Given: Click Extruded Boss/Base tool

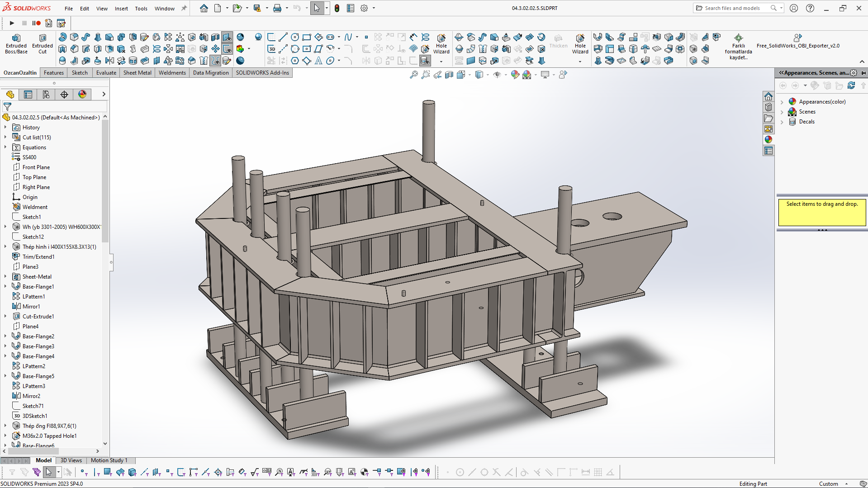Looking at the screenshot, I should click(16, 44).
